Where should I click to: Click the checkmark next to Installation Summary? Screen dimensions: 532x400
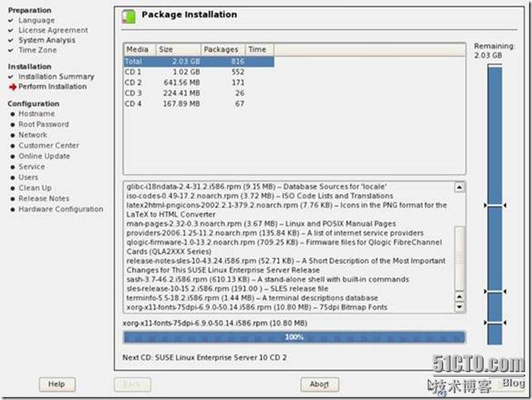tap(11, 77)
